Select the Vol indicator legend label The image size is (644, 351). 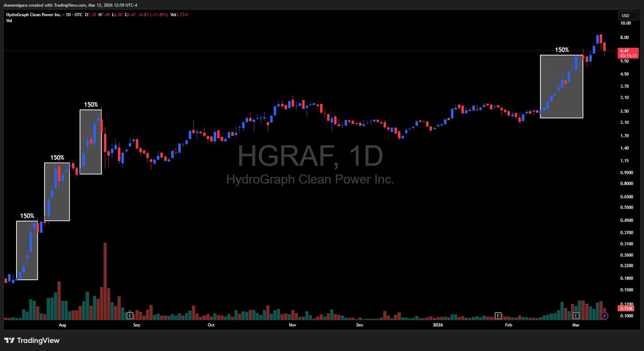click(x=9, y=21)
